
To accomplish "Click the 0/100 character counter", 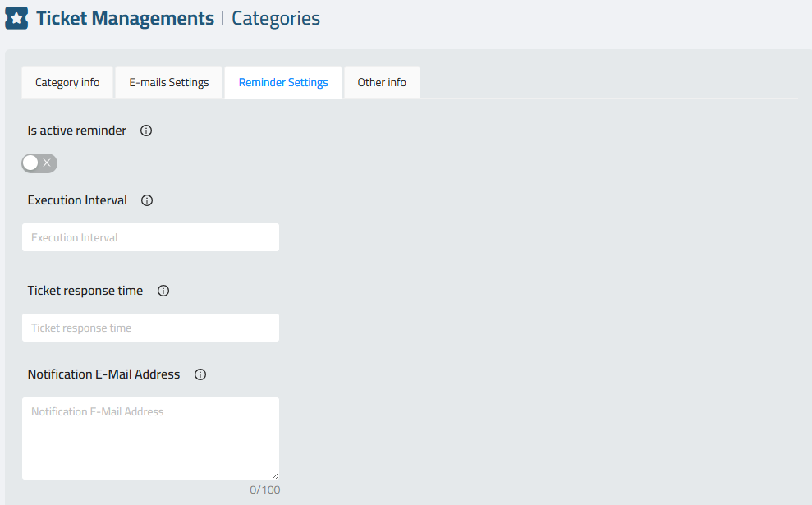I will click(x=264, y=489).
